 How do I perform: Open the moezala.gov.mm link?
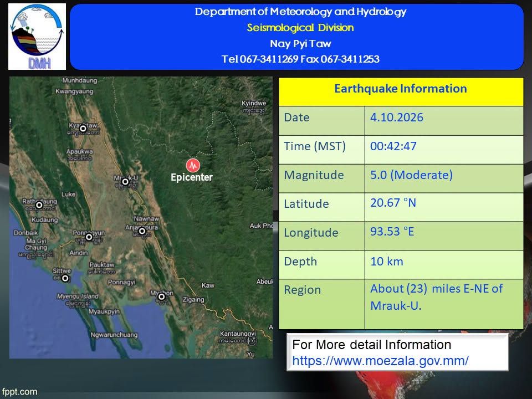tap(380, 360)
